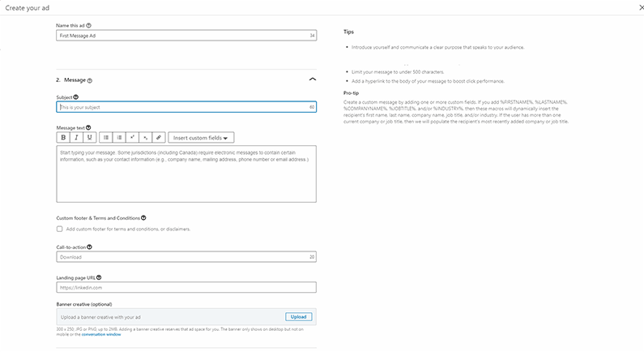This screenshot has width=644, height=352.
Task: Apply italic formatting to message text
Action: click(76, 138)
